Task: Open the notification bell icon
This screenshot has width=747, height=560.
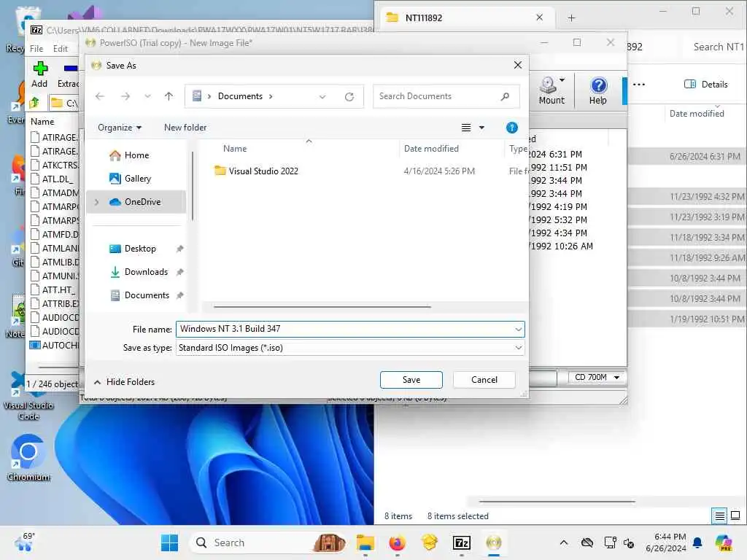Action: tap(697, 542)
